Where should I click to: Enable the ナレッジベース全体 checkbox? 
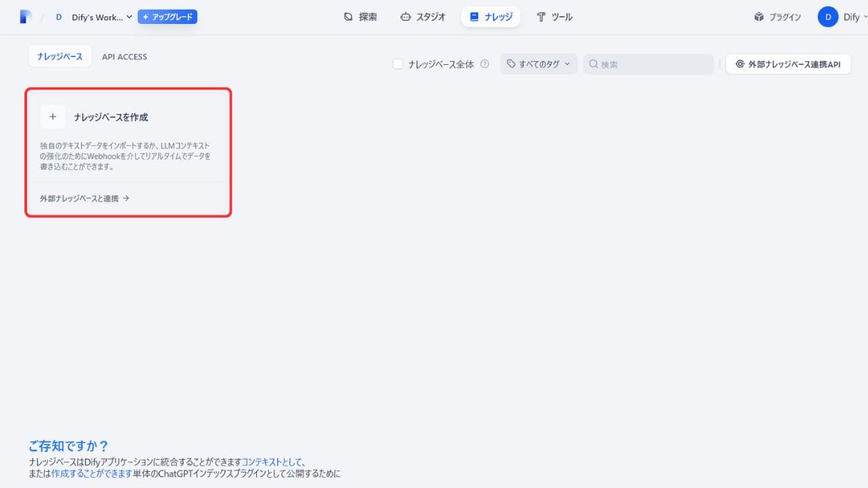click(398, 64)
